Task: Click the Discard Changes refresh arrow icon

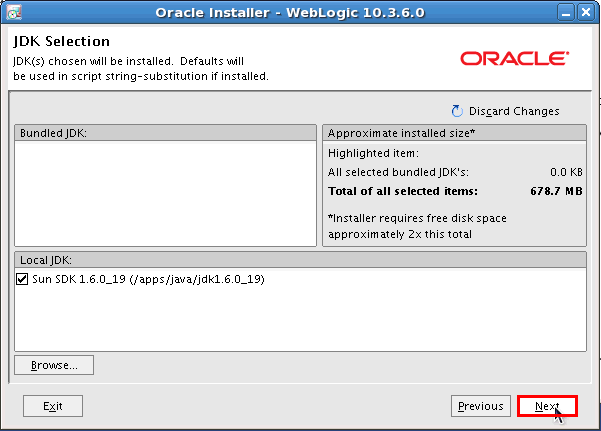Action: [x=458, y=111]
